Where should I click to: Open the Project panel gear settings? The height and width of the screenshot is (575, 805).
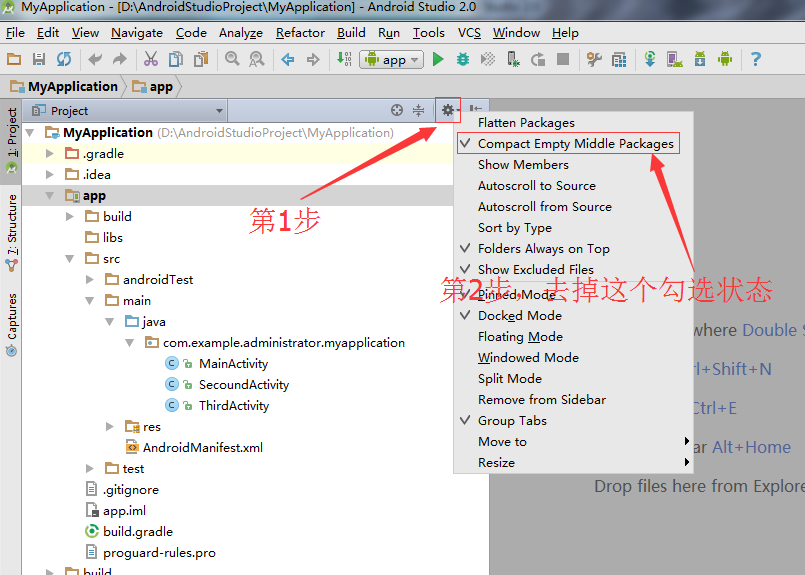(x=448, y=110)
